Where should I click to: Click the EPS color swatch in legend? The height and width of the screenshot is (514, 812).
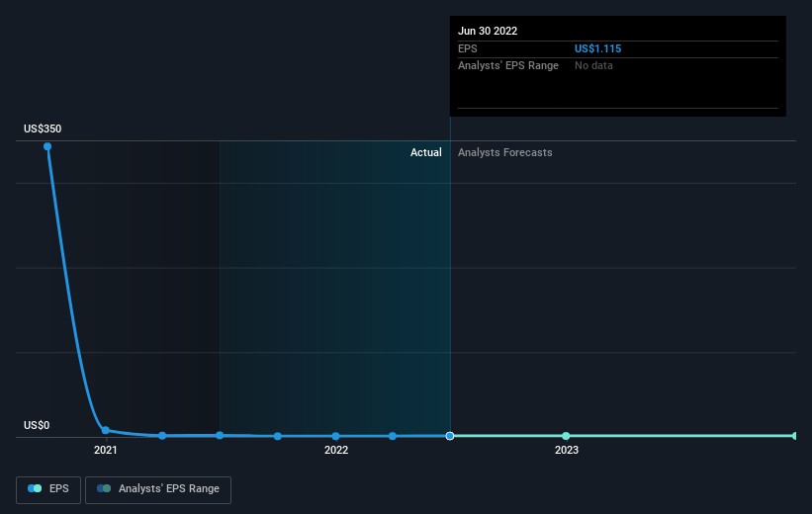pyautogui.click(x=35, y=488)
